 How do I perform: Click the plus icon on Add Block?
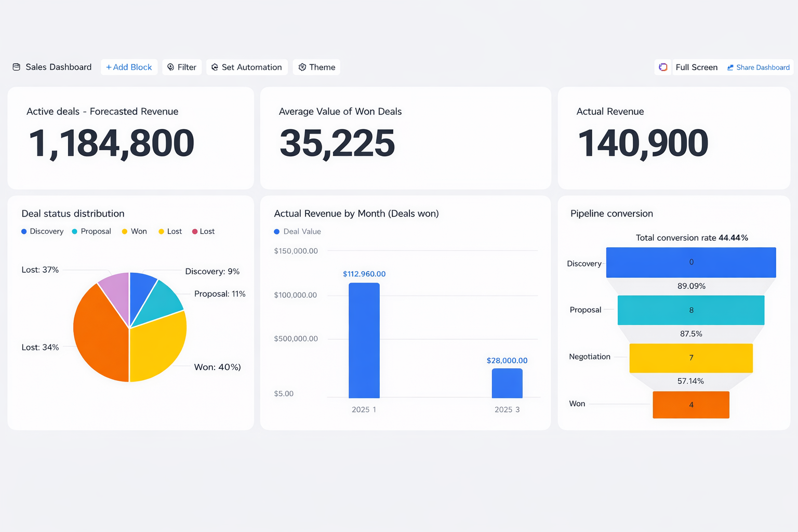pos(109,67)
